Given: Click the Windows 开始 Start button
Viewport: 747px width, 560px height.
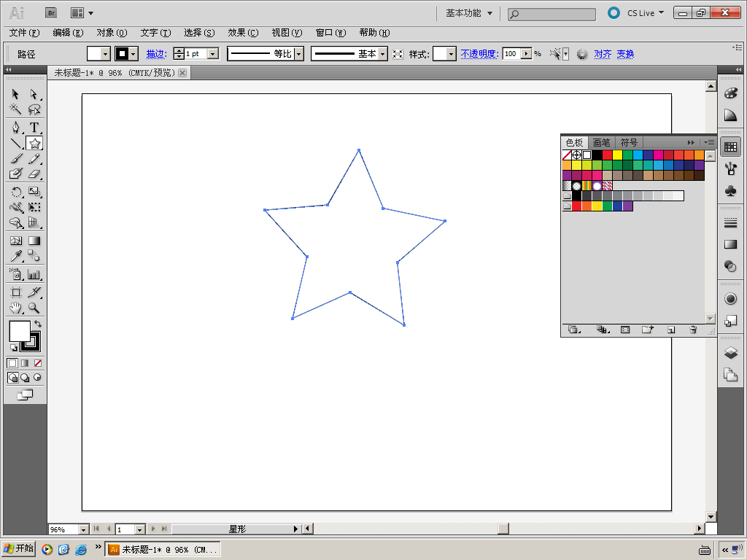Looking at the screenshot, I should pyautogui.click(x=18, y=548).
